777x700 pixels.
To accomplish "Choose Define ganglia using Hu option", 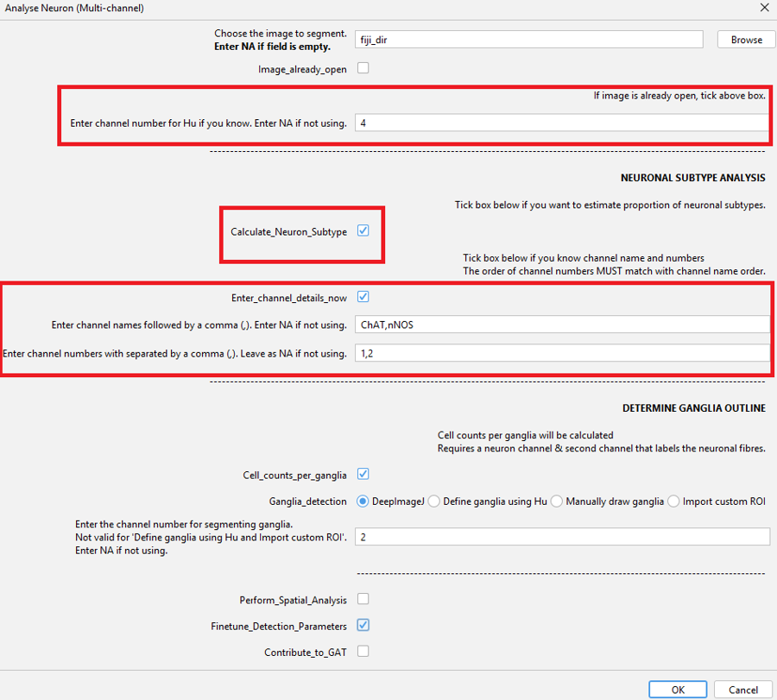I will click(434, 501).
